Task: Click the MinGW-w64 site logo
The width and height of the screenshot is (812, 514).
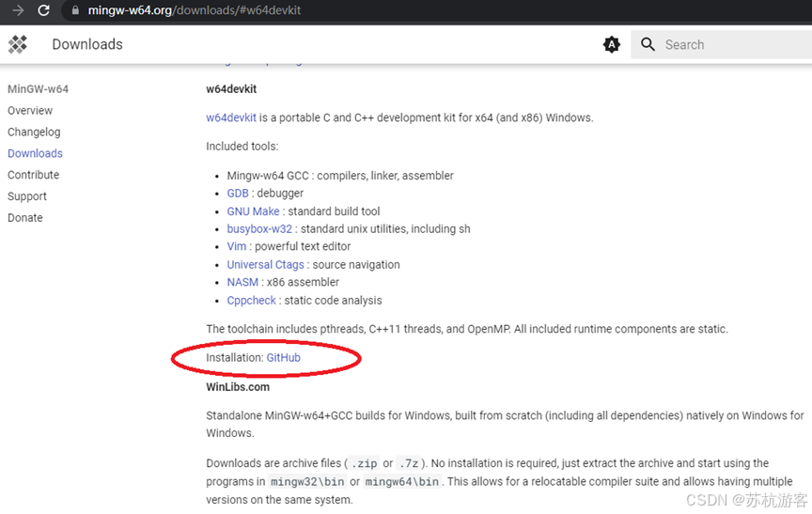Action: 18,44
